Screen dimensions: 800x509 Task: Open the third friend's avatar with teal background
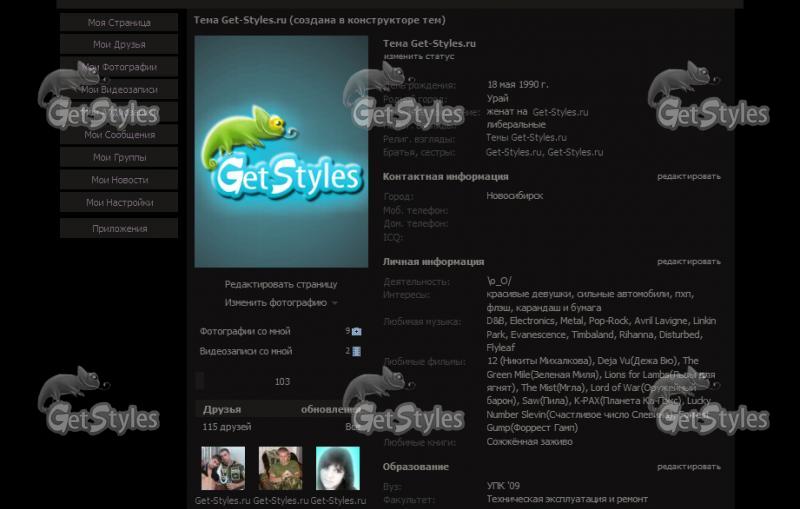(338, 468)
